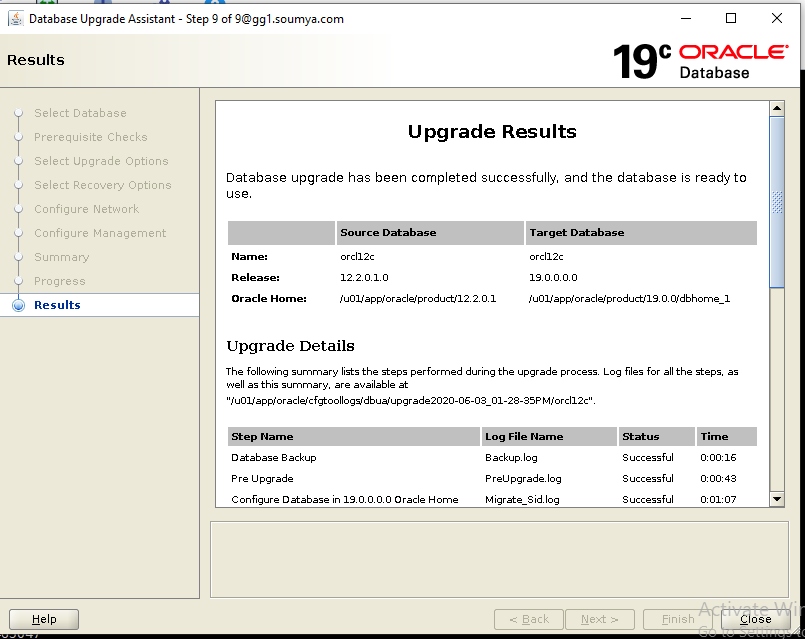This screenshot has width=805, height=639.
Task: Click the Status column header
Action: pyautogui.click(x=657, y=436)
